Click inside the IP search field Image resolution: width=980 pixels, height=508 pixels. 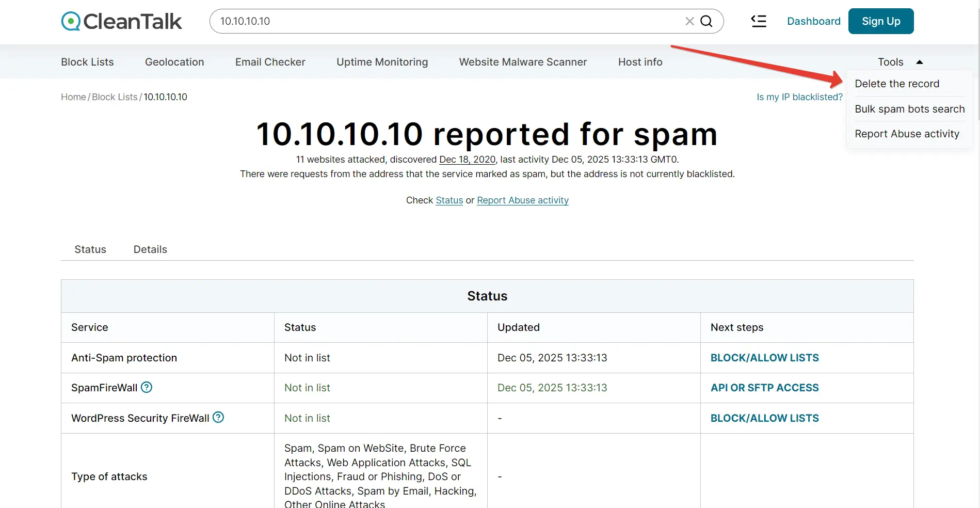tap(413, 21)
